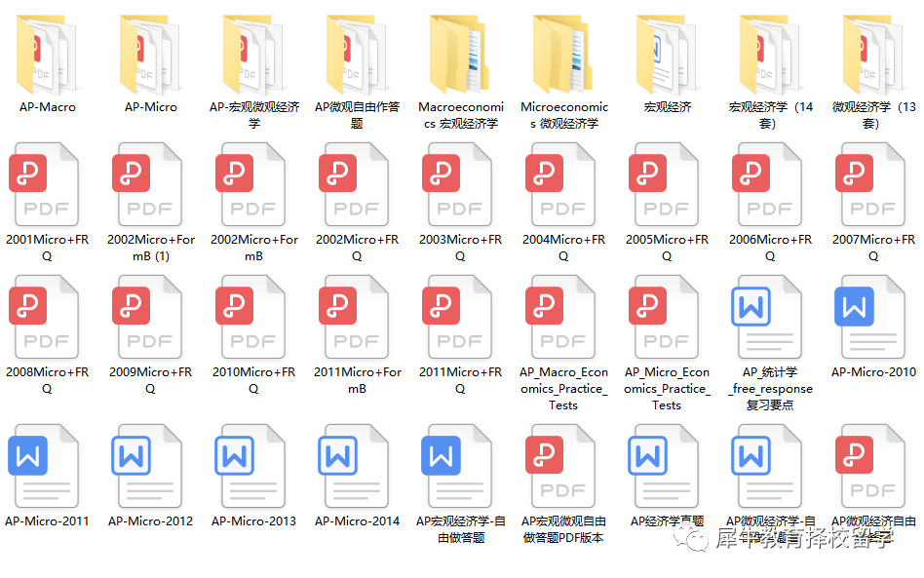Open the AP-宏观微观经济学 folder
This screenshot has height=578, width=924.
pos(254,55)
